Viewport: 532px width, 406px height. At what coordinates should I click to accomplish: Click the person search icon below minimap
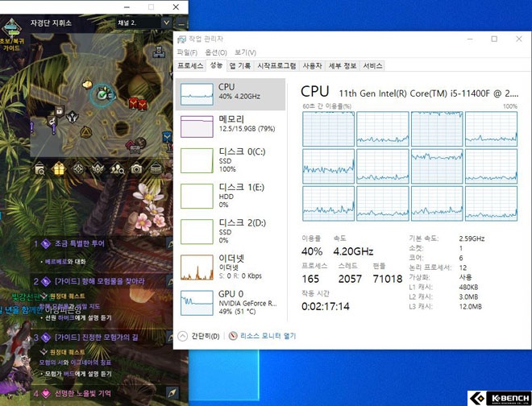tap(117, 168)
